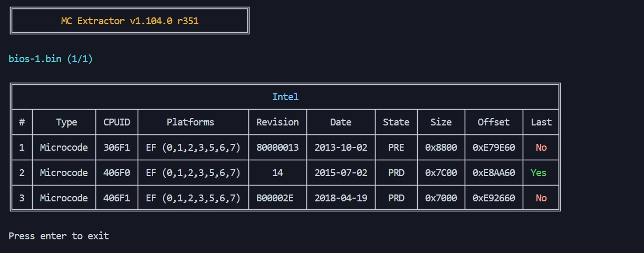Click the Press enter to exit prompt
Screen dimensions: 644x253
tap(59, 236)
